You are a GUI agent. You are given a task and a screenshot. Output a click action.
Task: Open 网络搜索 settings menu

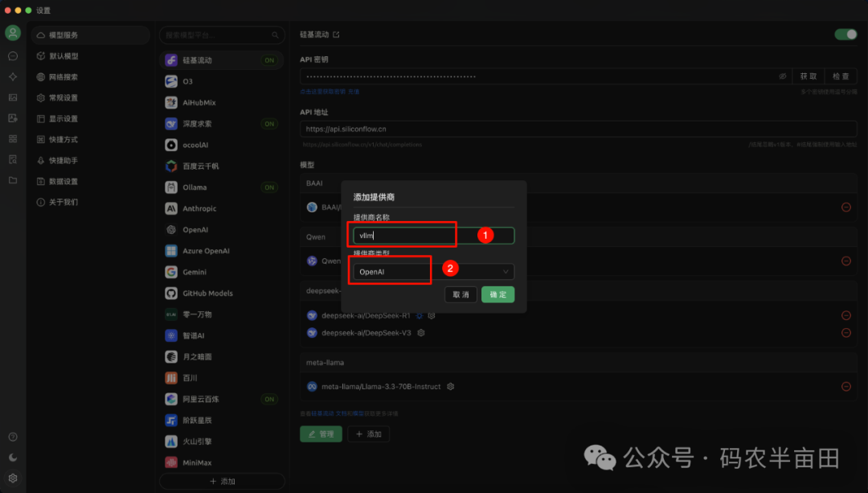pyautogui.click(x=90, y=77)
